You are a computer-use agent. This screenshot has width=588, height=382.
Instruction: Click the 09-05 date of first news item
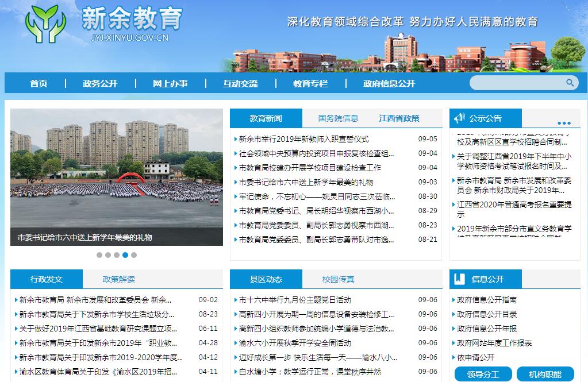click(428, 138)
